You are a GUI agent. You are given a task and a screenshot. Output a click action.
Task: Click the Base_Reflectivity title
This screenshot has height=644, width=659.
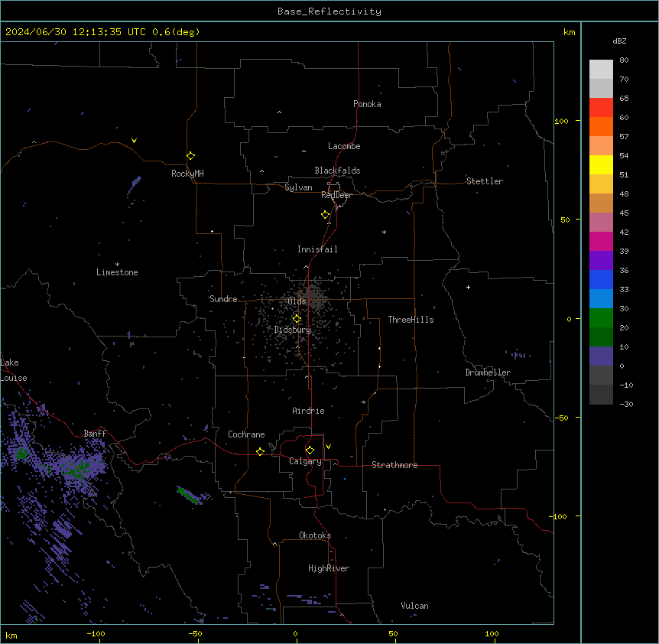point(329,11)
